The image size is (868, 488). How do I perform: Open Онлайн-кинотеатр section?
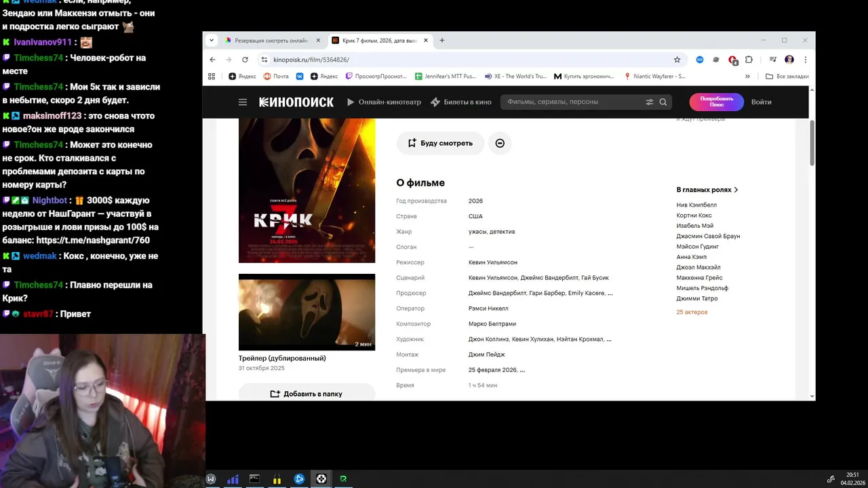point(384,102)
